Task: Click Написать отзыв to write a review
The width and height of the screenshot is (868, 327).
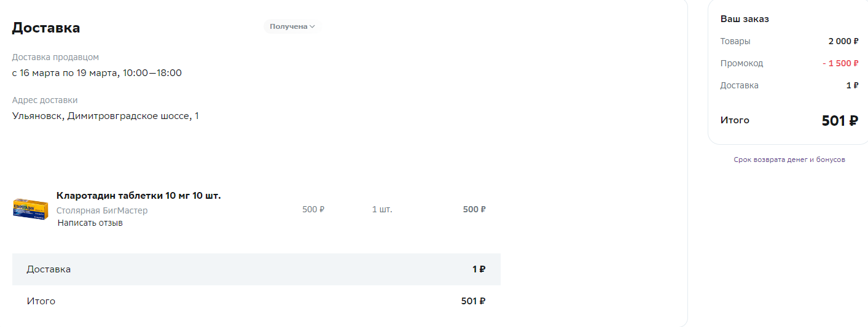Action: [x=90, y=223]
